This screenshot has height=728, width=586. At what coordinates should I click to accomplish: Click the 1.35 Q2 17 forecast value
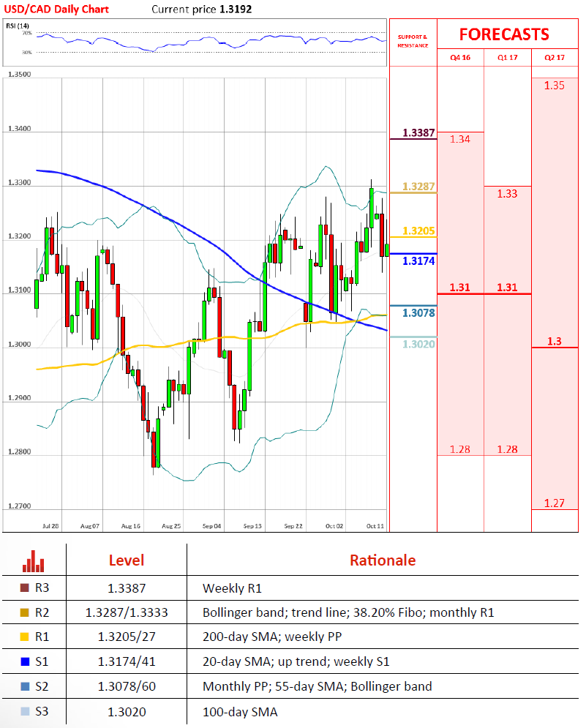(554, 86)
